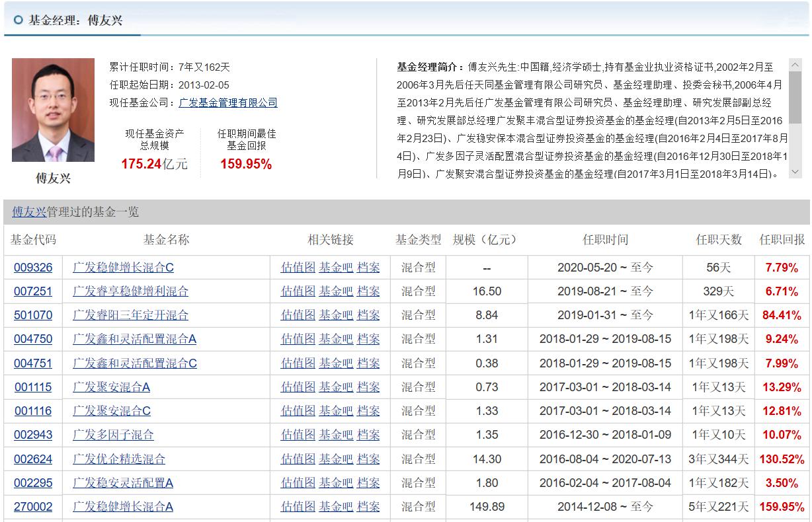Open 档案 for fund 009326
This screenshot has width=812, height=522.
pyautogui.click(x=368, y=268)
